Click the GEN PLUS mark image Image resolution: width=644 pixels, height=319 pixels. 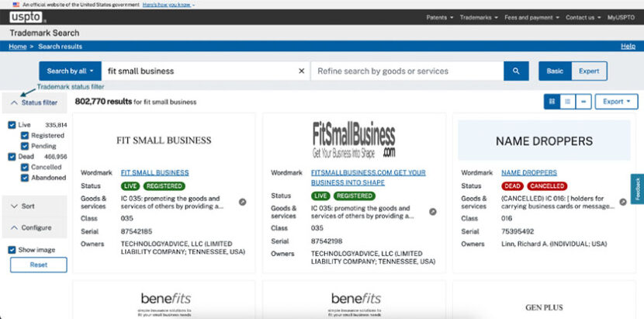[x=544, y=307]
